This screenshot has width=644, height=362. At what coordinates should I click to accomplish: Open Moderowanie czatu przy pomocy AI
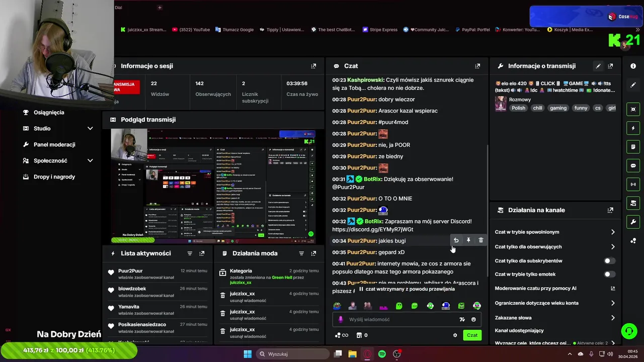pos(613,289)
